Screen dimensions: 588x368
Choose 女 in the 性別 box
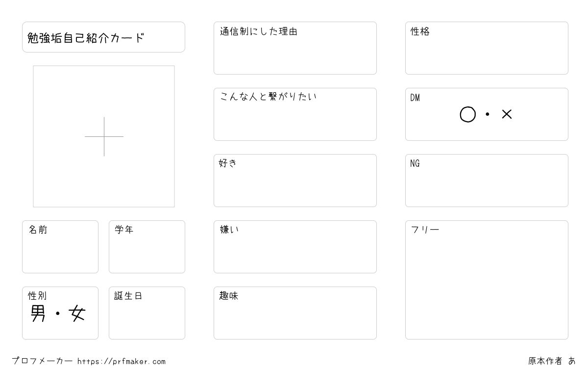pos(77,313)
